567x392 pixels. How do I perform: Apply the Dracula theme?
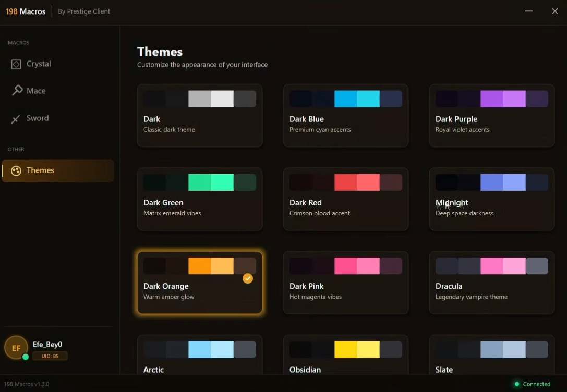pyautogui.click(x=491, y=283)
